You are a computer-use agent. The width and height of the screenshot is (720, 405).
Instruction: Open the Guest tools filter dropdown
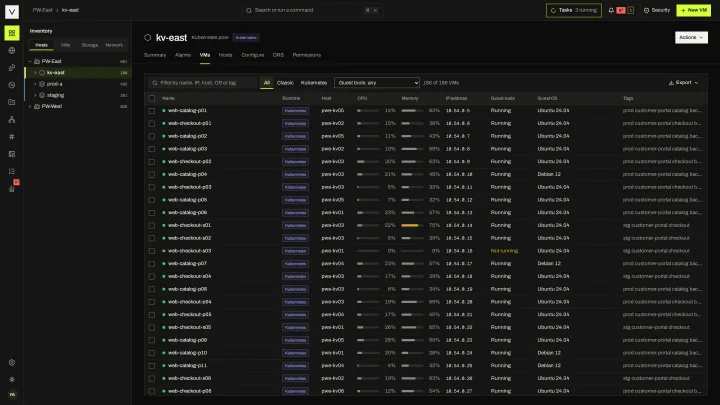[377, 83]
